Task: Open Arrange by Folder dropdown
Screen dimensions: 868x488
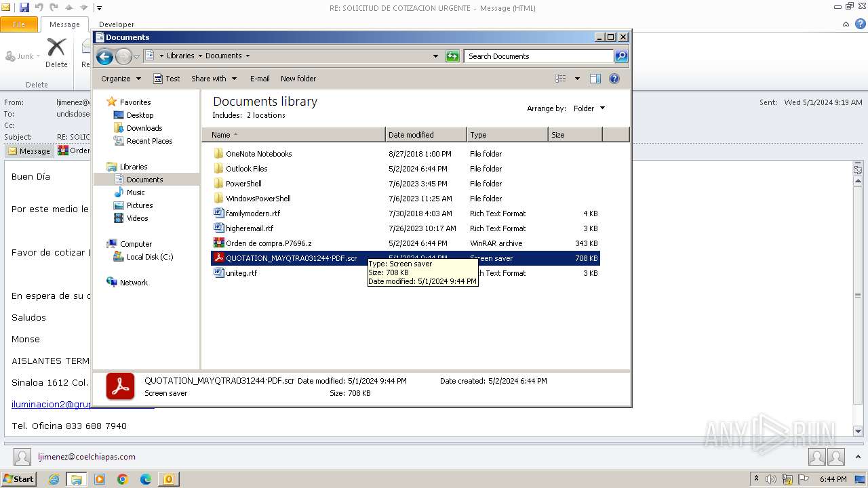Action: tap(589, 108)
